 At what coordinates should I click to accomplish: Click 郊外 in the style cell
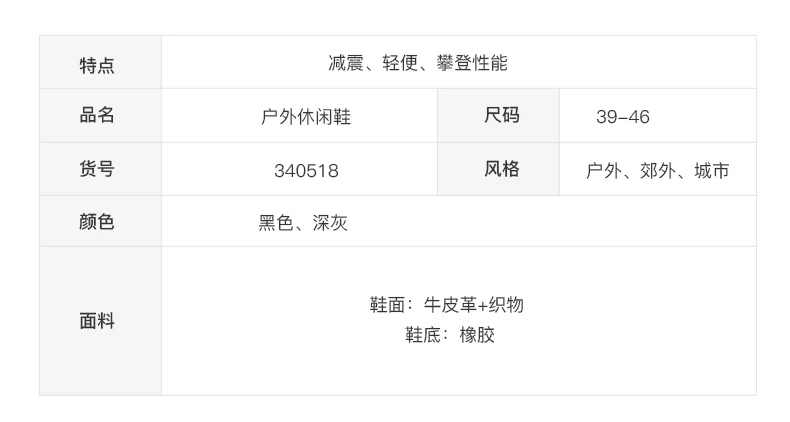tap(657, 171)
